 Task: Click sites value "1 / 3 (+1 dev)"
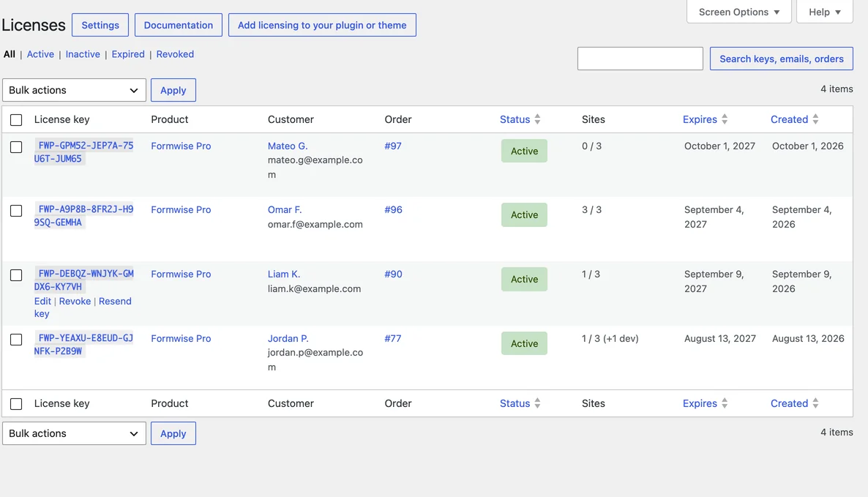(610, 338)
